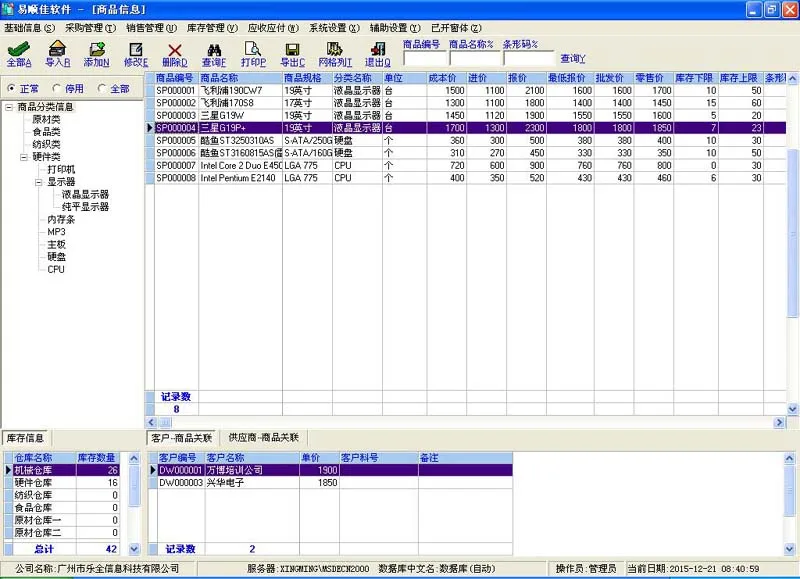Image resolution: width=800 pixels, height=579 pixels.
Task: Click the 导出 (Export) floppy disk icon
Action: 292,49
